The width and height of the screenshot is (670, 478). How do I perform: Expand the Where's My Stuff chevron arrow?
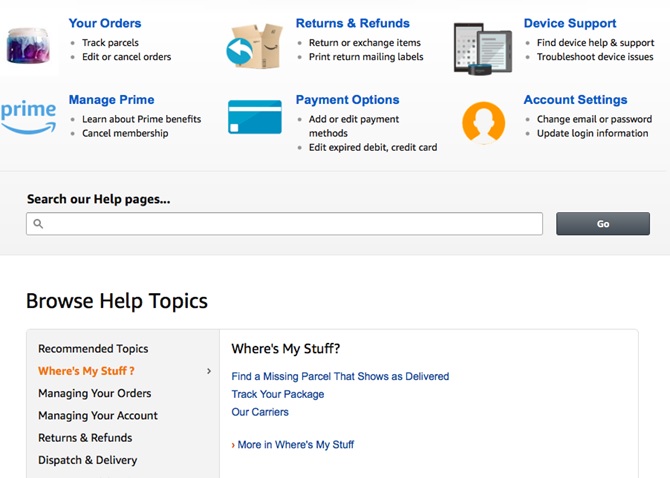pos(209,371)
